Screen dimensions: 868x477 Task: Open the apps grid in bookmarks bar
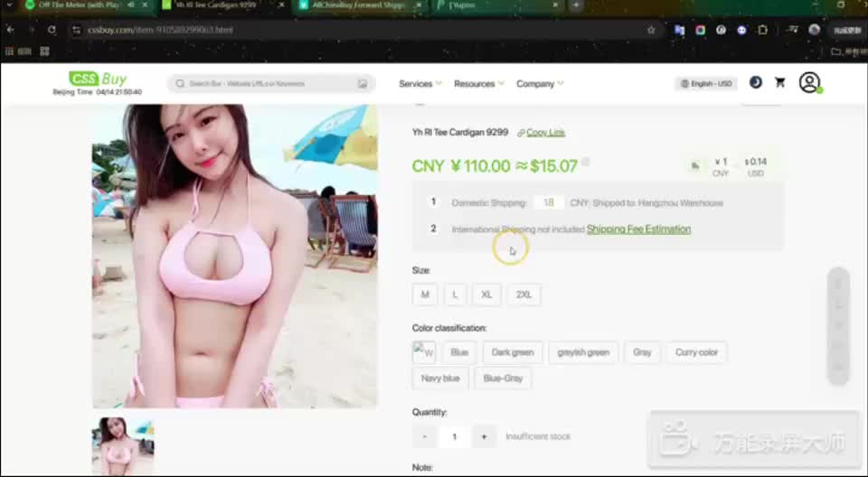[x=9, y=51]
